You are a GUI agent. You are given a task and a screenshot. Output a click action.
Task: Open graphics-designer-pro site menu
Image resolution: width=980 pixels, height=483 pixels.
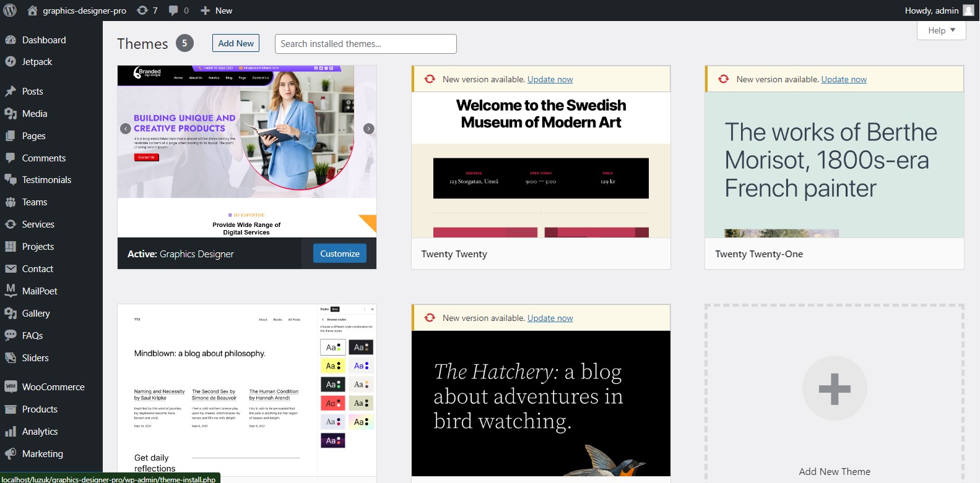click(77, 11)
